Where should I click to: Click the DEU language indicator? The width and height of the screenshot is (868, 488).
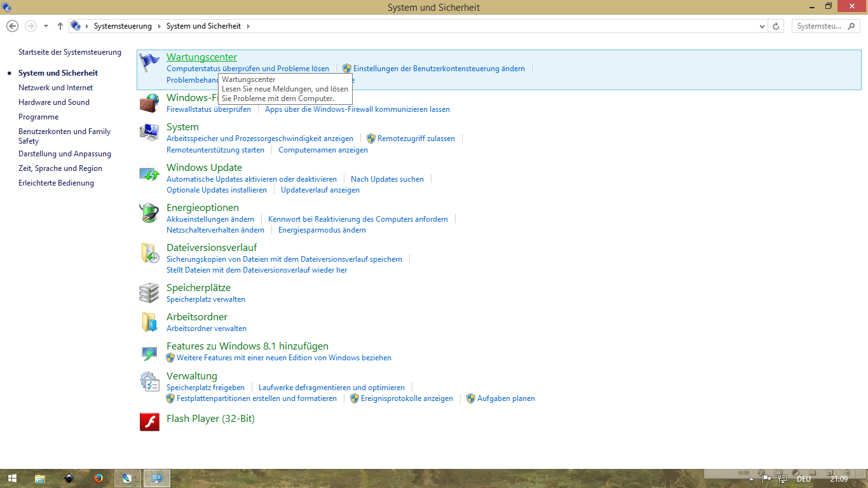803,479
